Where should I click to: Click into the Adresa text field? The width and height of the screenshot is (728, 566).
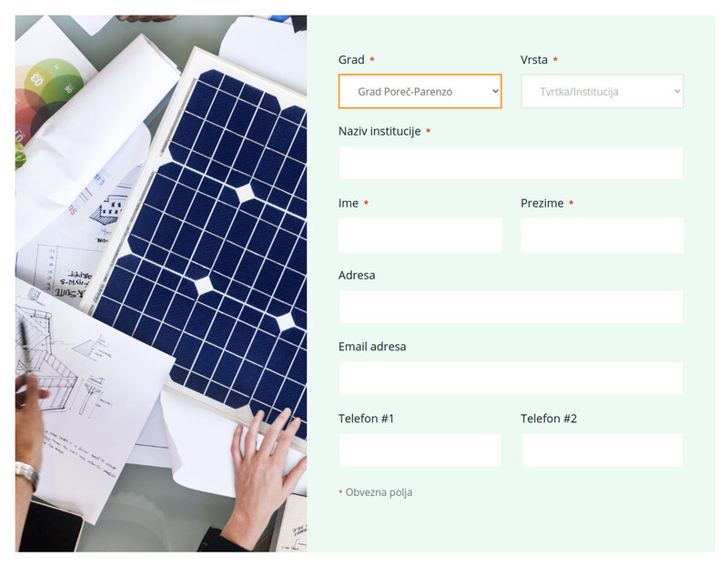[511, 307]
